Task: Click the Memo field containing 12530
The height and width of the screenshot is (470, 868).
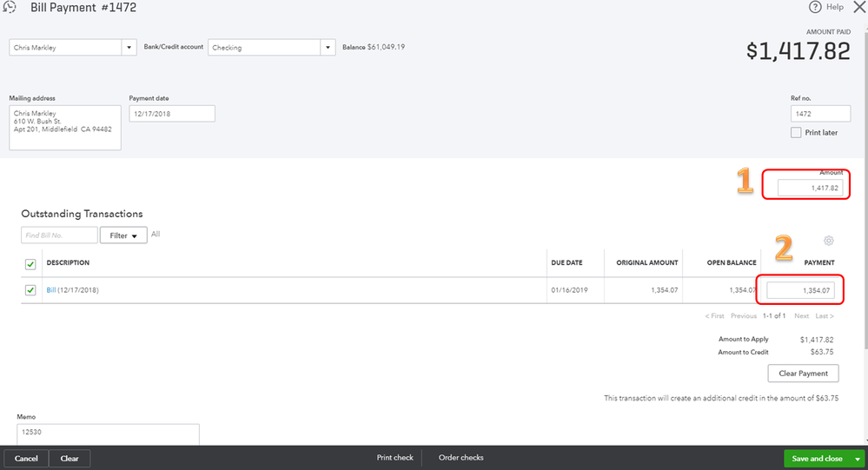Action: [x=108, y=434]
